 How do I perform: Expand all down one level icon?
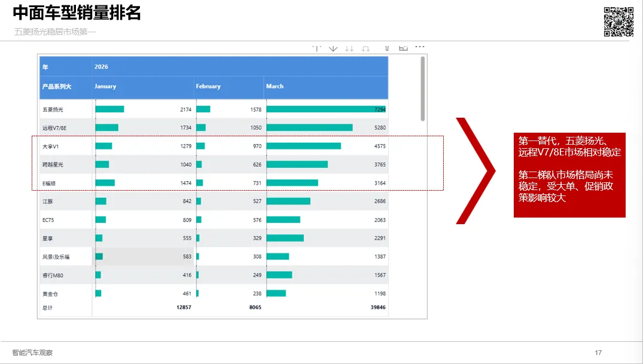tap(365, 48)
